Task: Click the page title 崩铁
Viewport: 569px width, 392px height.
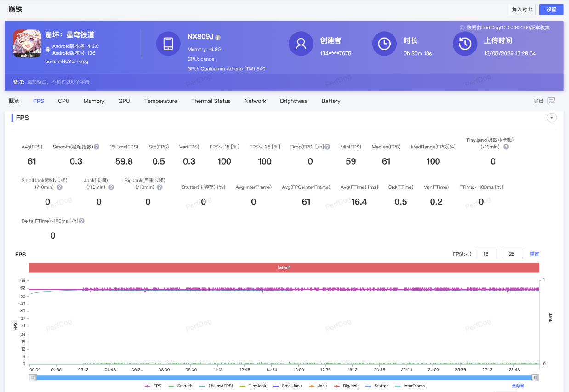Action: click(15, 9)
